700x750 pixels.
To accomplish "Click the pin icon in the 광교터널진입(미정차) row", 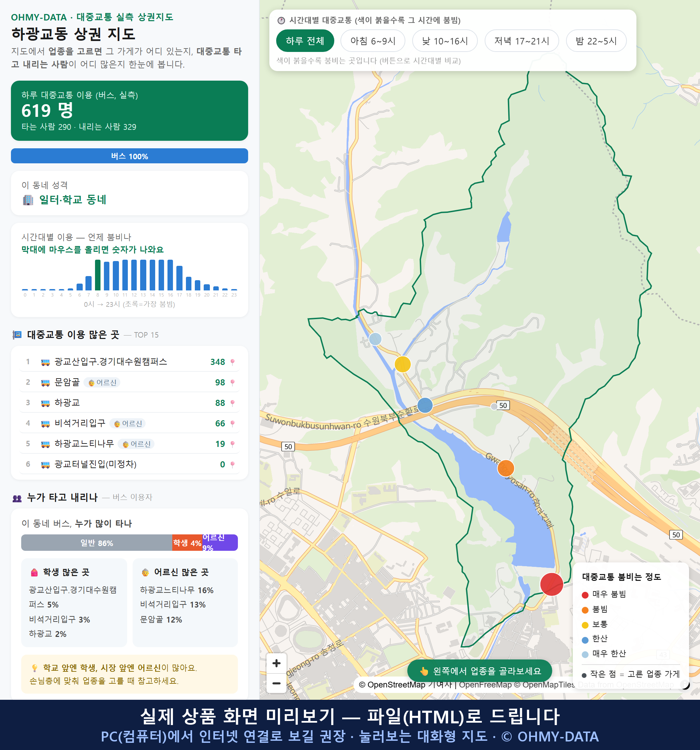I will pos(232,464).
